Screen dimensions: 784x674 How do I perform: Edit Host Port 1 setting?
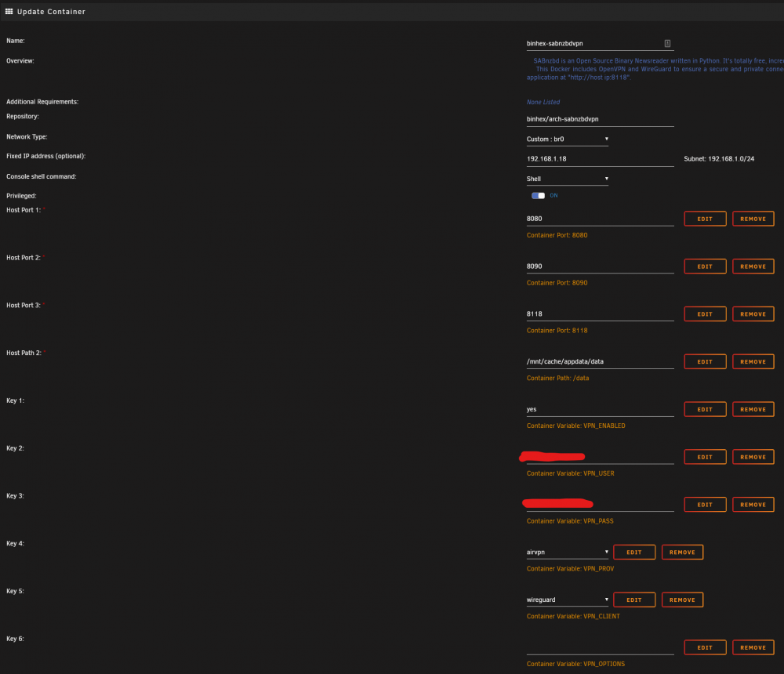[x=705, y=219]
